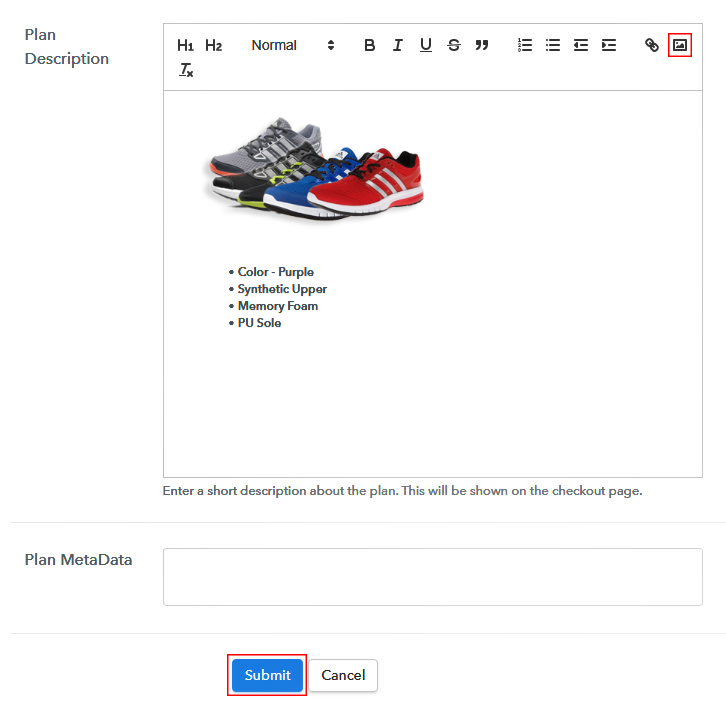
Task: Create a bulleted list
Action: (x=553, y=45)
